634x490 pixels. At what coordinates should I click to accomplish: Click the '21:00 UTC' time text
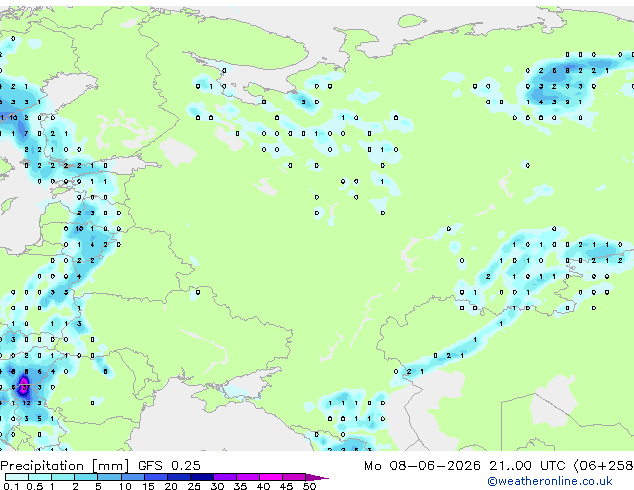click(x=527, y=466)
